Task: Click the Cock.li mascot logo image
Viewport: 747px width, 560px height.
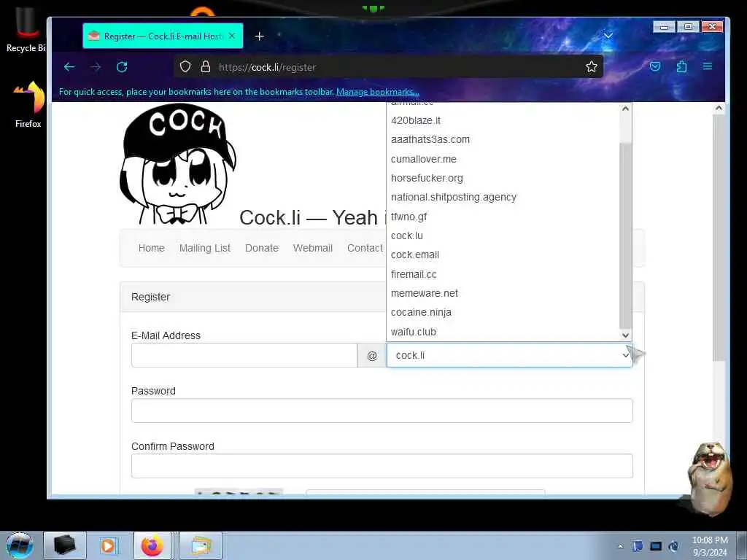Action: [x=177, y=164]
